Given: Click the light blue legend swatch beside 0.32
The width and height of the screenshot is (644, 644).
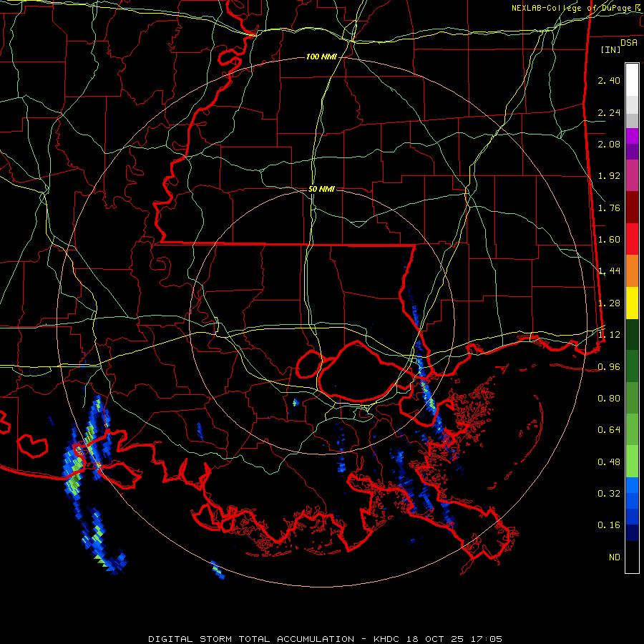Looking at the screenshot, I should tap(632, 484).
